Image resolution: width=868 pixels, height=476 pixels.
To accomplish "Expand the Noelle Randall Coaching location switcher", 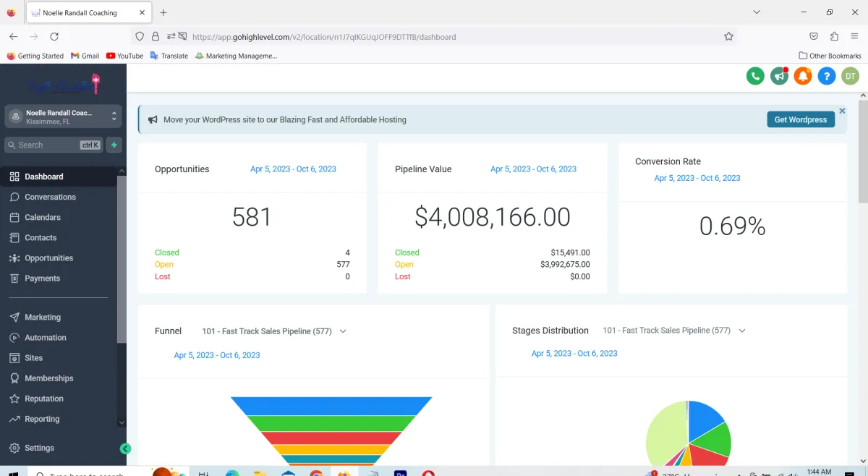I will click(63, 116).
